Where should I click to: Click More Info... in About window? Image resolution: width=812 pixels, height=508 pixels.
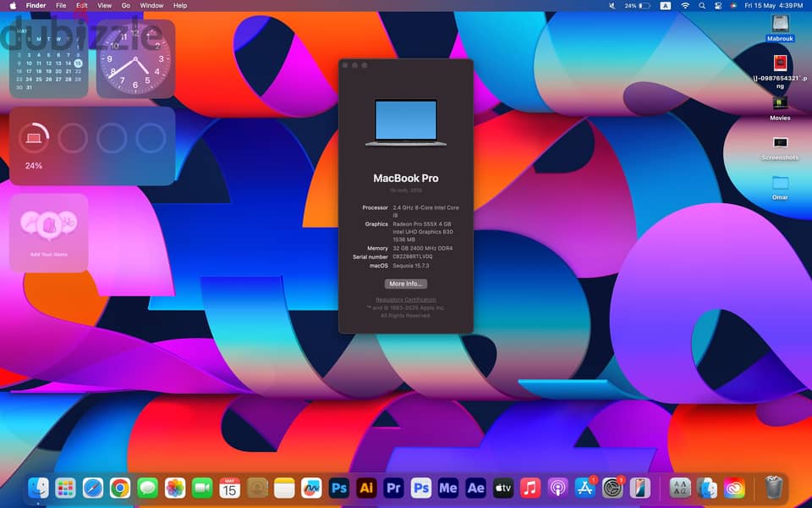coord(406,284)
